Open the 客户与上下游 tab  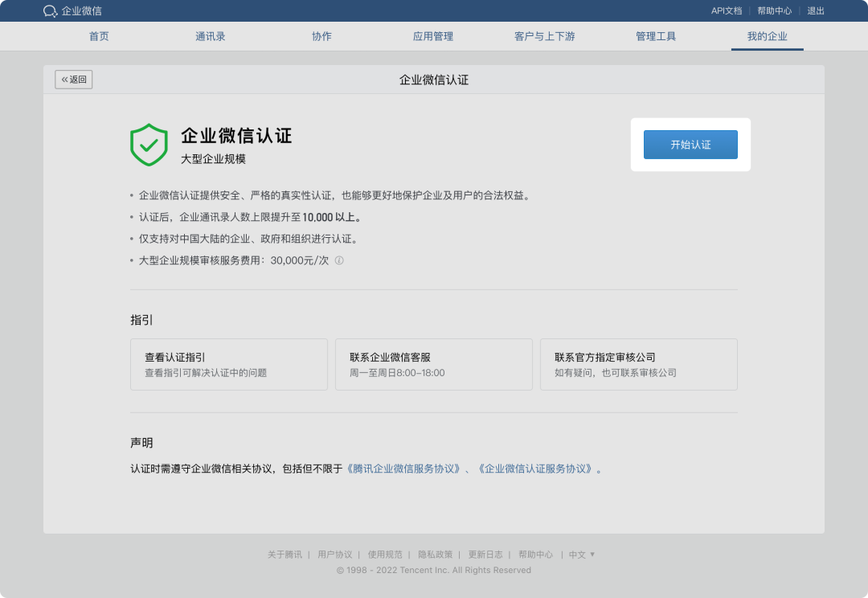point(544,36)
